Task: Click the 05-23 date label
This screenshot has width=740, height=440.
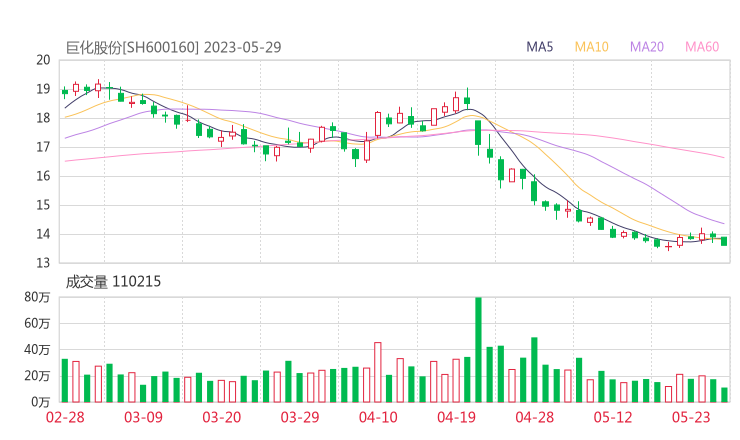Action: point(691,417)
